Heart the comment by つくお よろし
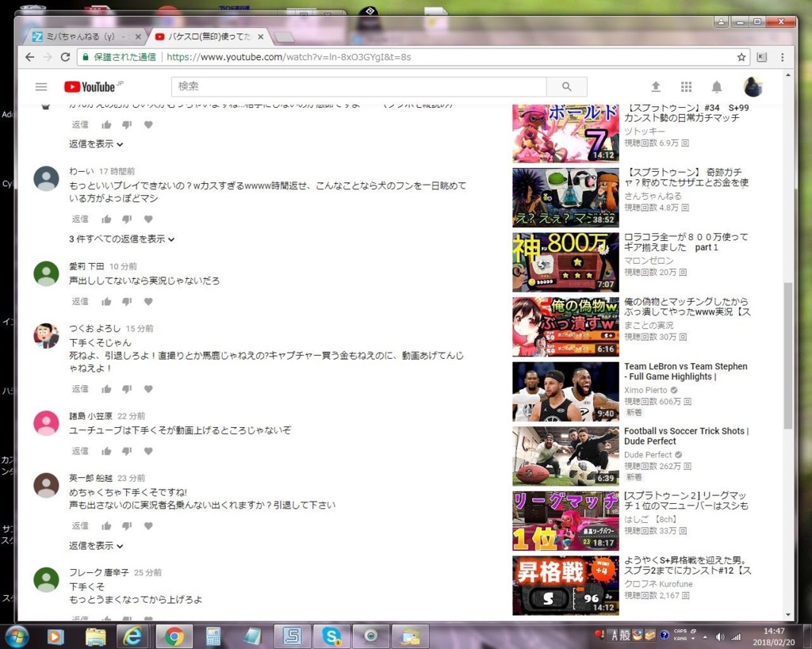 pyautogui.click(x=148, y=388)
